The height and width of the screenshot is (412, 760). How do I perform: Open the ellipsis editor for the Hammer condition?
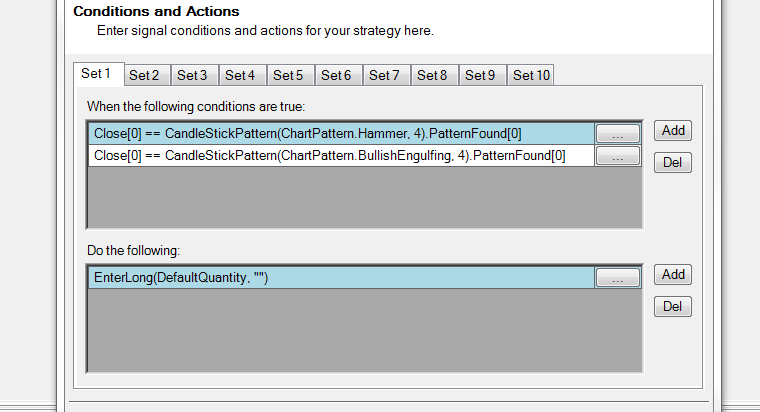[x=617, y=134]
